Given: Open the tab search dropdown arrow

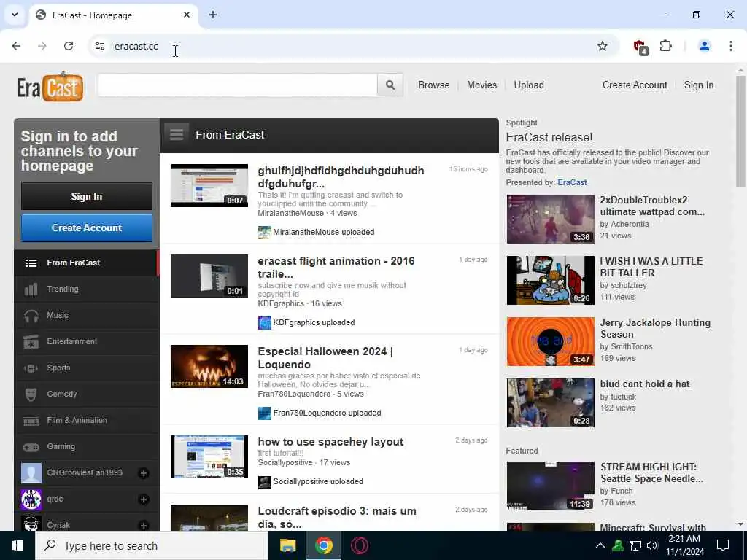Looking at the screenshot, I should pyautogui.click(x=15, y=15).
